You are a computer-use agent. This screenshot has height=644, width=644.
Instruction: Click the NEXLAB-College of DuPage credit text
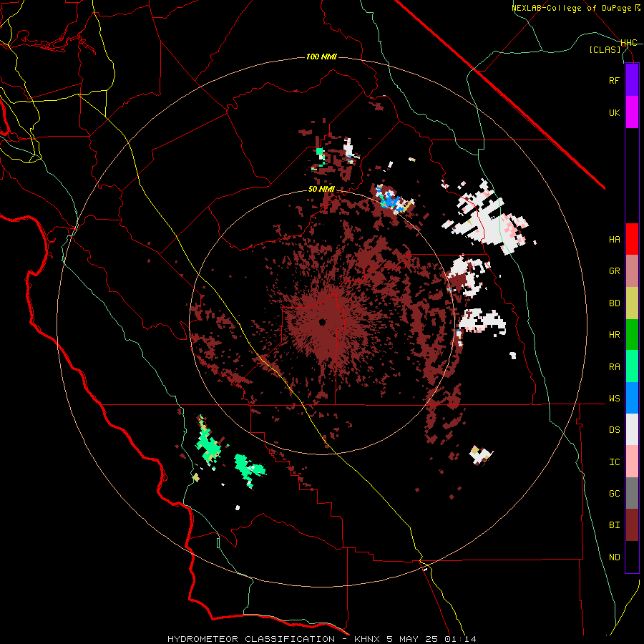(x=575, y=8)
